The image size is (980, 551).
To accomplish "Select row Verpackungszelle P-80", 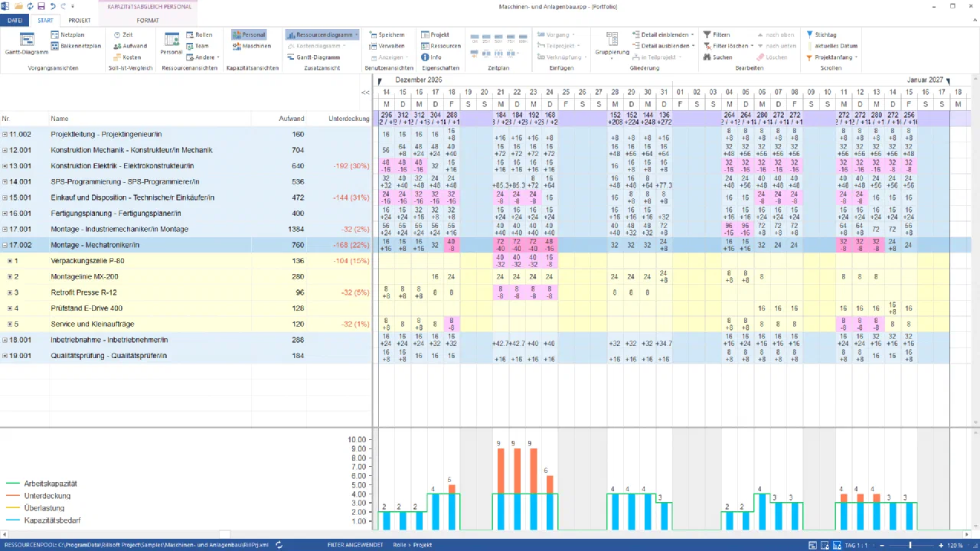I will pyautogui.click(x=186, y=261).
